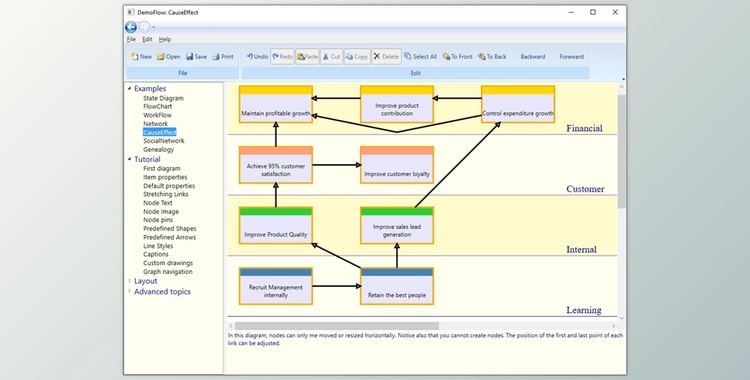Click the Copy toolbar button
750x380 pixels.
click(x=357, y=56)
